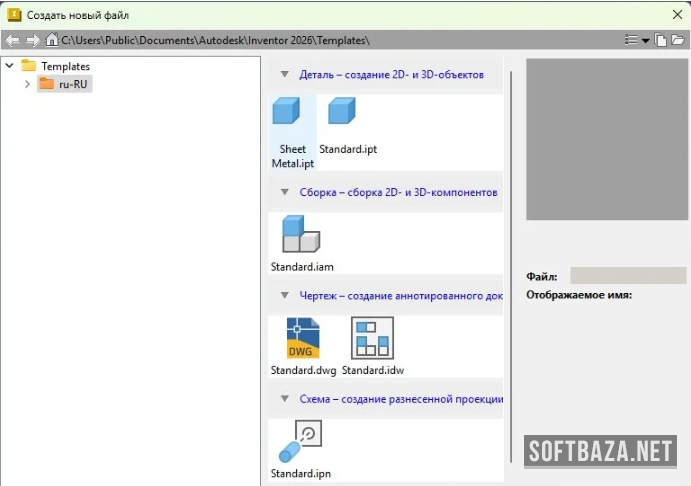691x486 pixels.
Task: Choose the Standard.ipn presentation template
Action: click(301, 441)
